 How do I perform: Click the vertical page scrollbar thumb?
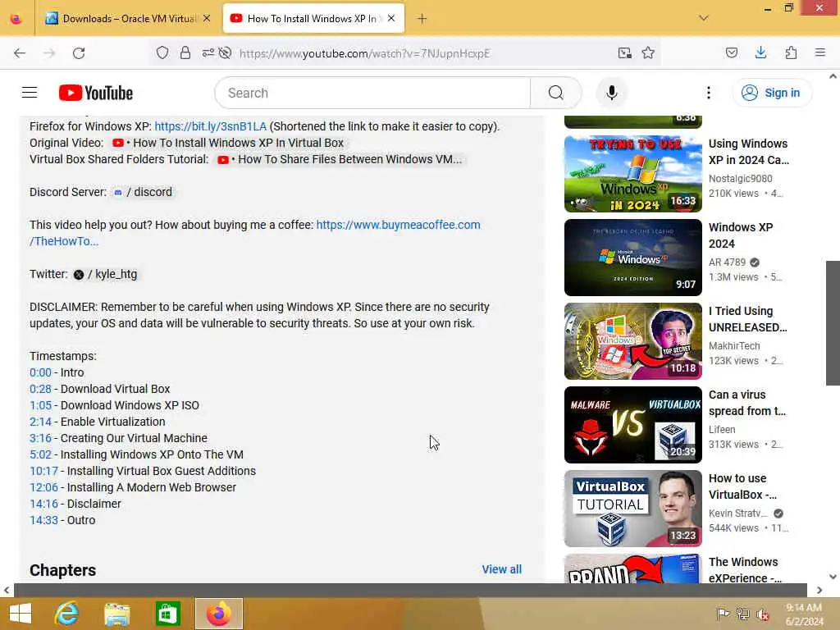pos(833,322)
